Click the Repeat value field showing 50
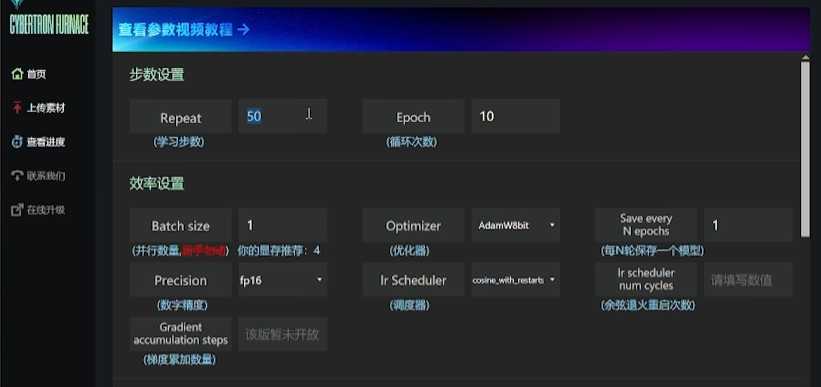The image size is (821, 387). (282, 116)
